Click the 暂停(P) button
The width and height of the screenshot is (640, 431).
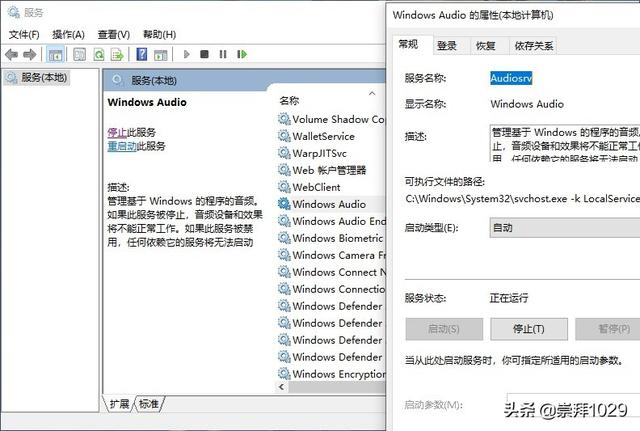point(608,329)
